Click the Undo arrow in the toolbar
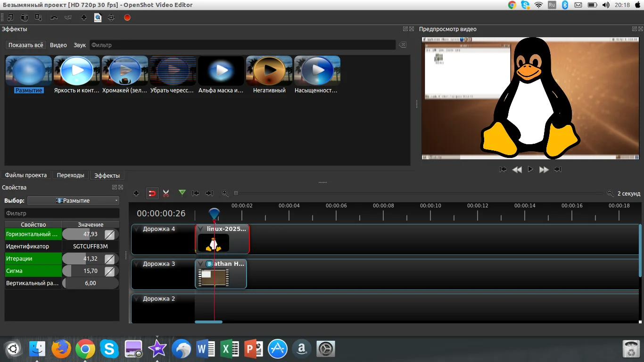This screenshot has width=644, height=362. coord(54,18)
